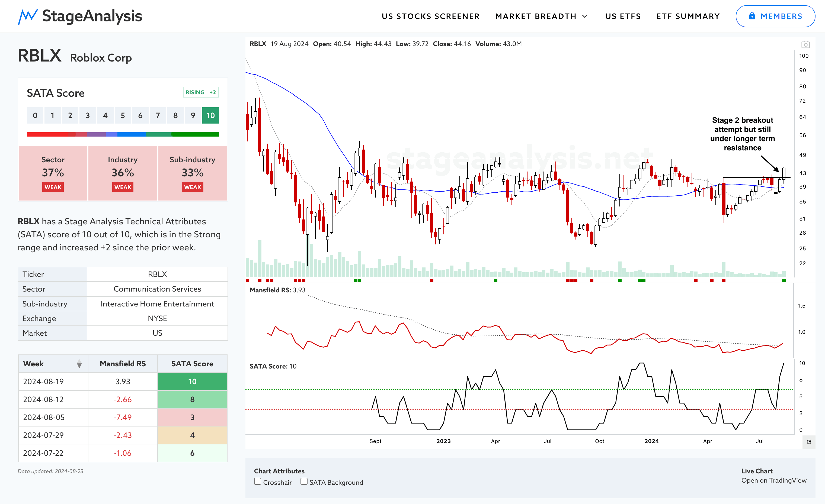Click SATA score 4 for 2024-07-29

(x=192, y=435)
